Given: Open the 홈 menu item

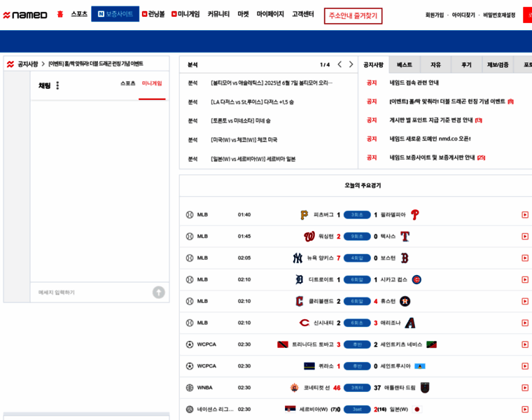Looking at the screenshot, I should pos(60,14).
